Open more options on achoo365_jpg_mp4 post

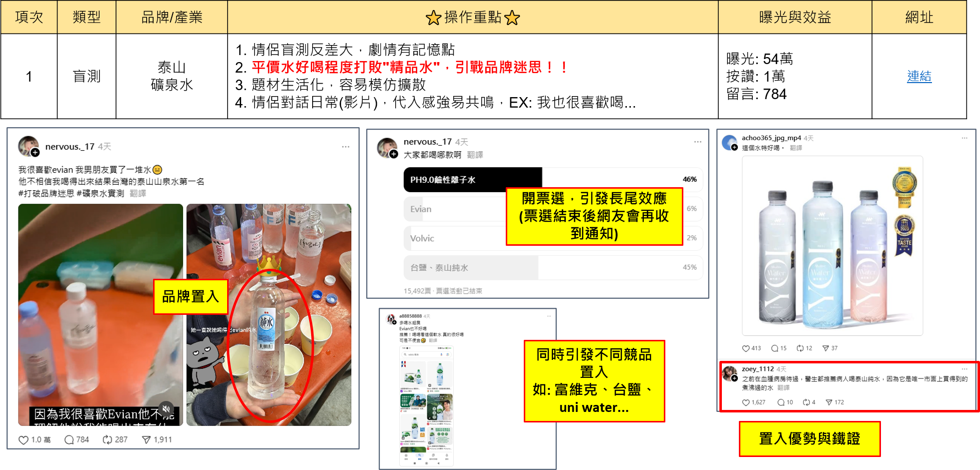click(964, 138)
